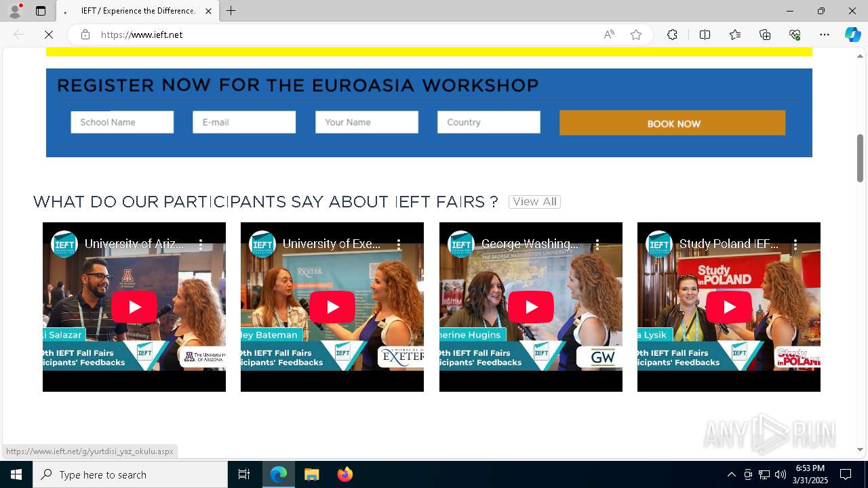868x488 pixels.
Task: Click IEFT channel logo on Exeter video
Action: tap(262, 244)
